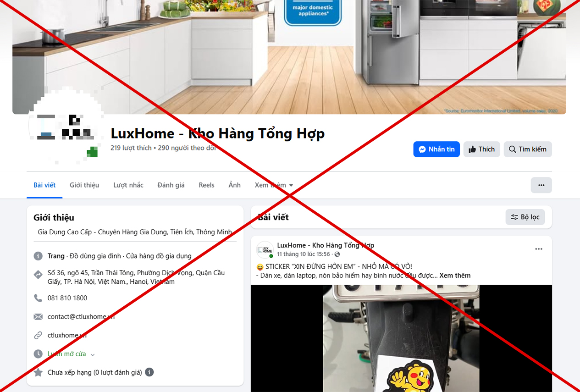Open the Đánh giá reviews tab
Image resolution: width=580 pixels, height=392 pixels.
pyautogui.click(x=171, y=185)
